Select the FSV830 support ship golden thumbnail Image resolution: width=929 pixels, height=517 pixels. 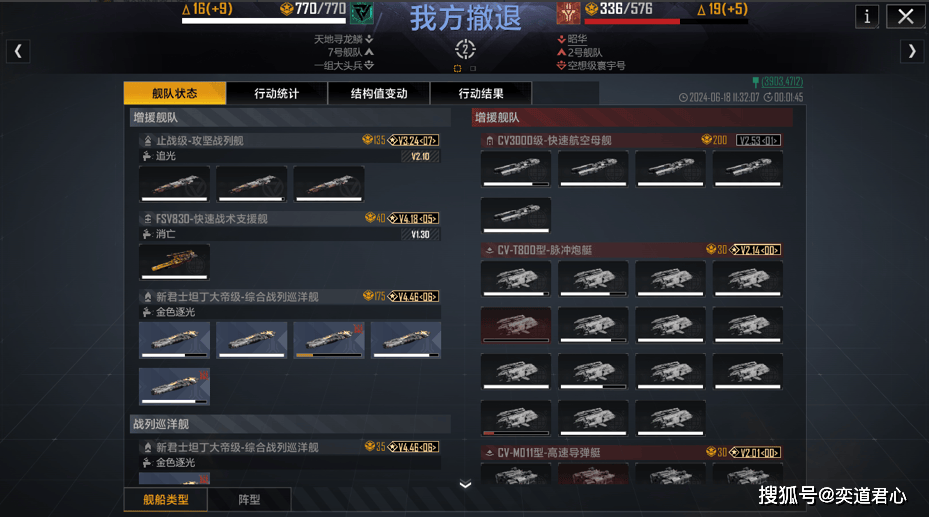point(174,262)
